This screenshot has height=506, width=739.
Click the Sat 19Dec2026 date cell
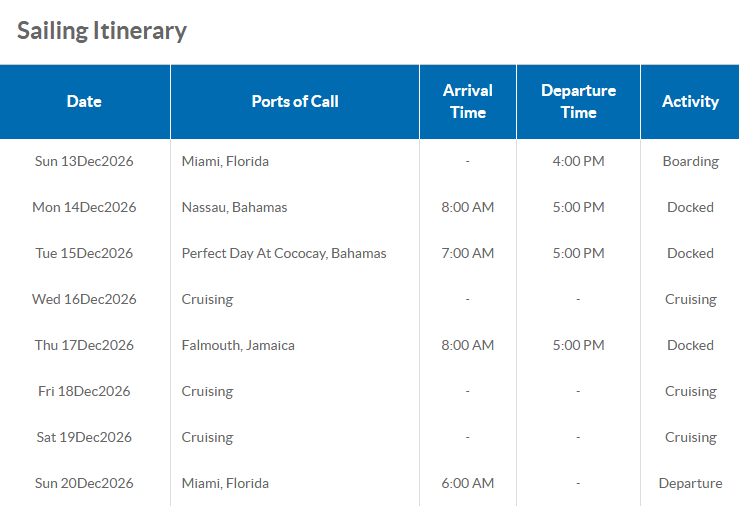pos(84,437)
